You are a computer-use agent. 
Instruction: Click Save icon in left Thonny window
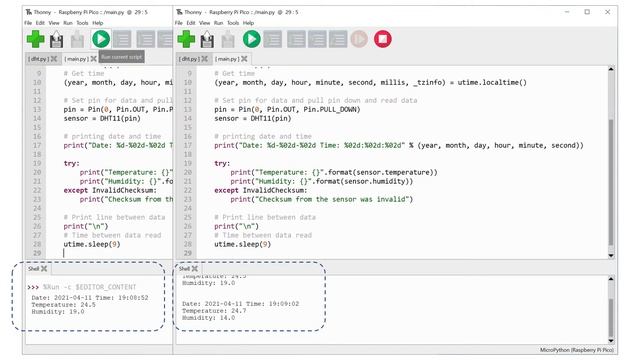click(x=56, y=40)
